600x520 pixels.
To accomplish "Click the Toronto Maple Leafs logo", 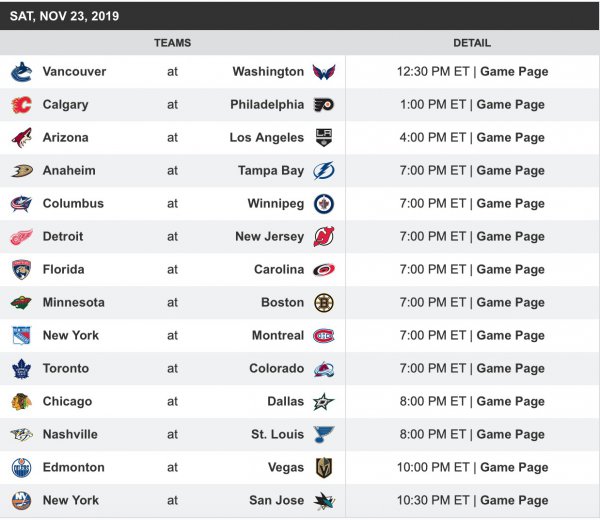I will pos(21,369).
